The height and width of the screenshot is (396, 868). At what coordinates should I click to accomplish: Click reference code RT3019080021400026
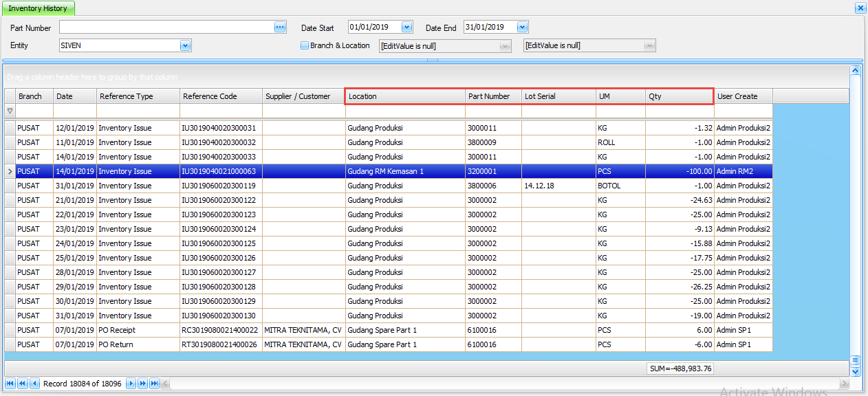pos(221,344)
